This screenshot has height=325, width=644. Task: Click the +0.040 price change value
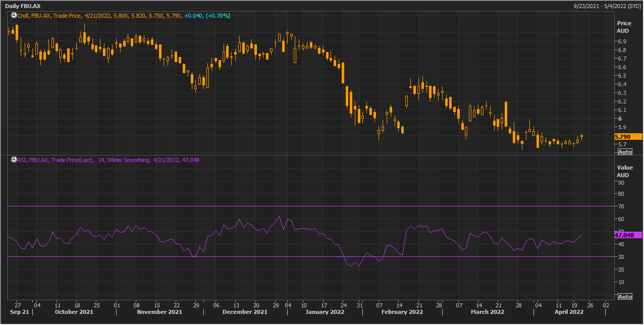click(194, 16)
